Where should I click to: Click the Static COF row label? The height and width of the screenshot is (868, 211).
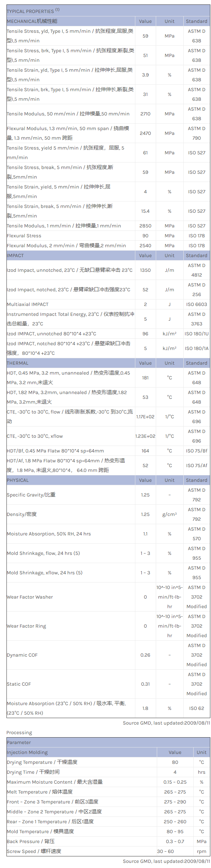[19, 684]
